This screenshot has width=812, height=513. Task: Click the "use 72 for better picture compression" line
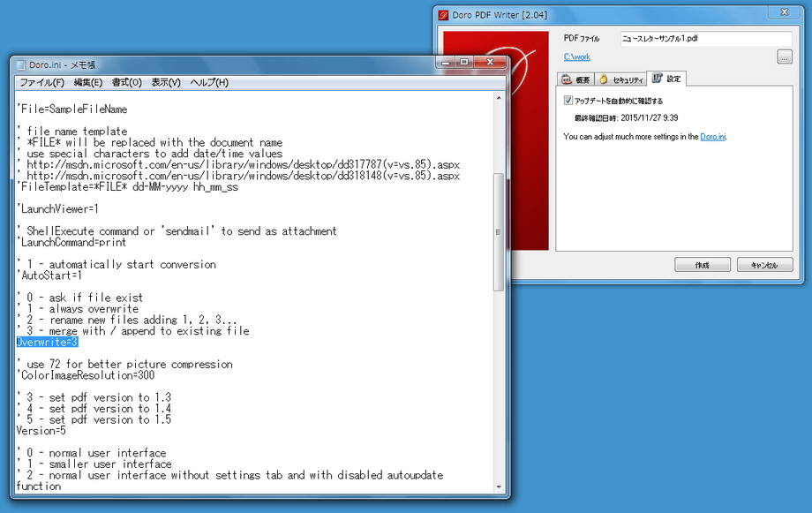[124, 365]
